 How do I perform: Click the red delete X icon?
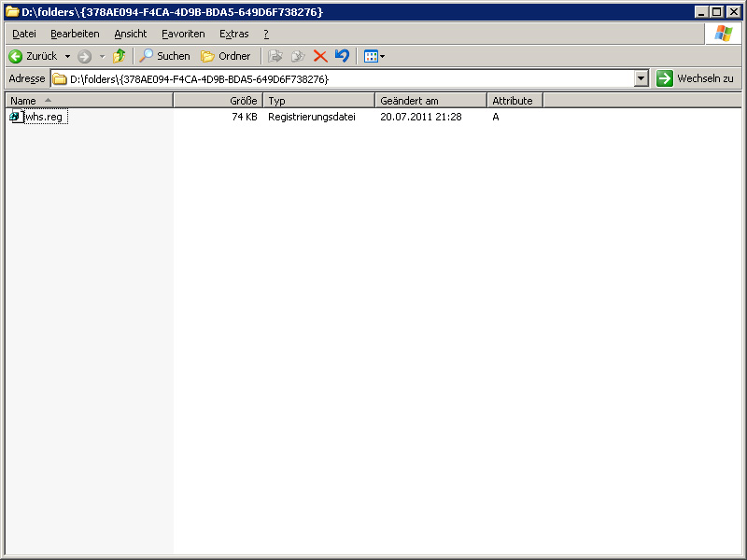(x=320, y=56)
